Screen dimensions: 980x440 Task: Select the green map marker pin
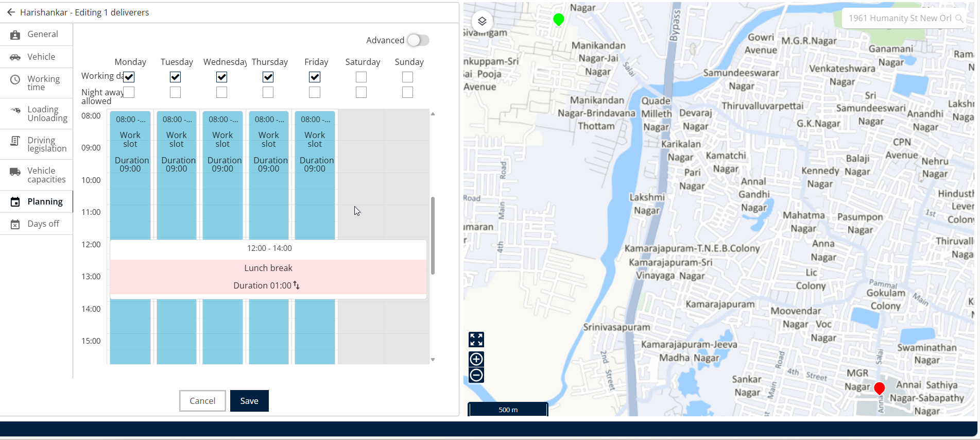click(558, 20)
